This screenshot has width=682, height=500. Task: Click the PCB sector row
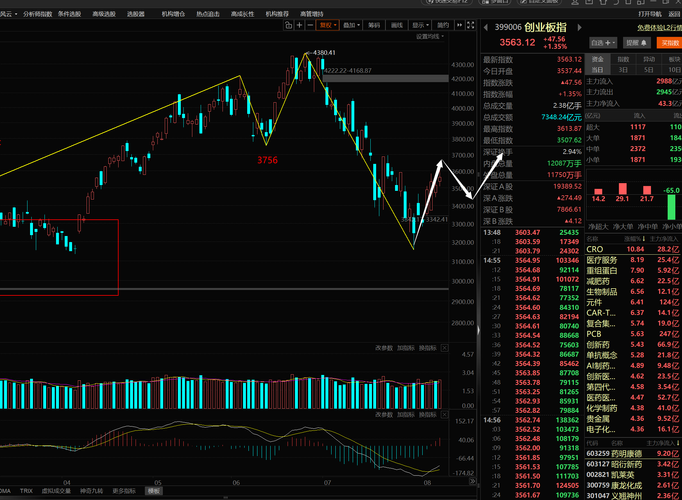click(x=633, y=334)
